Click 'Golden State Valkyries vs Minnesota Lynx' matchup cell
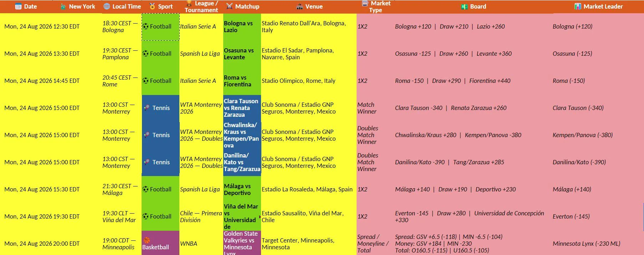Image resolution: width=644 pixels, height=255 pixels. click(242, 244)
